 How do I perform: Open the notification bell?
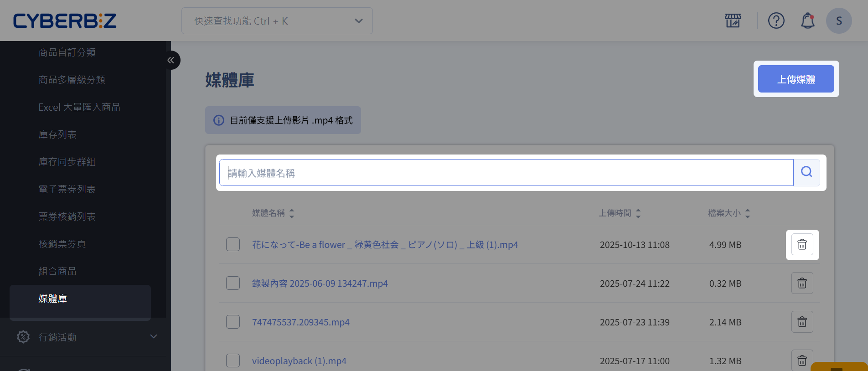tap(808, 21)
